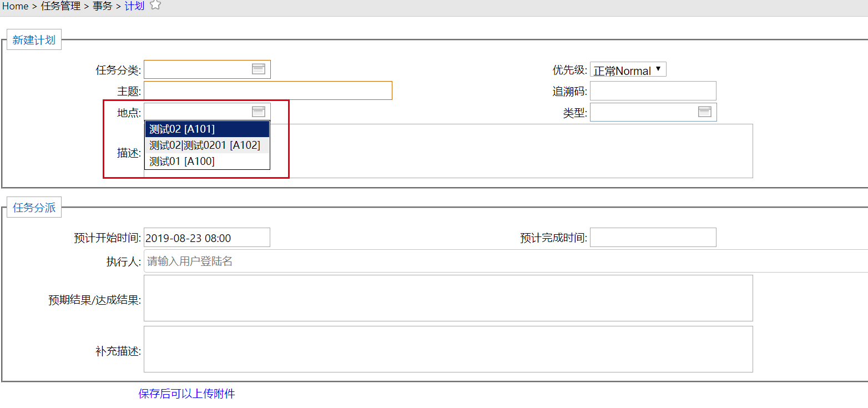868x408 pixels.
Task: Click the favorite star icon beside 计划
Action: click(x=155, y=5)
